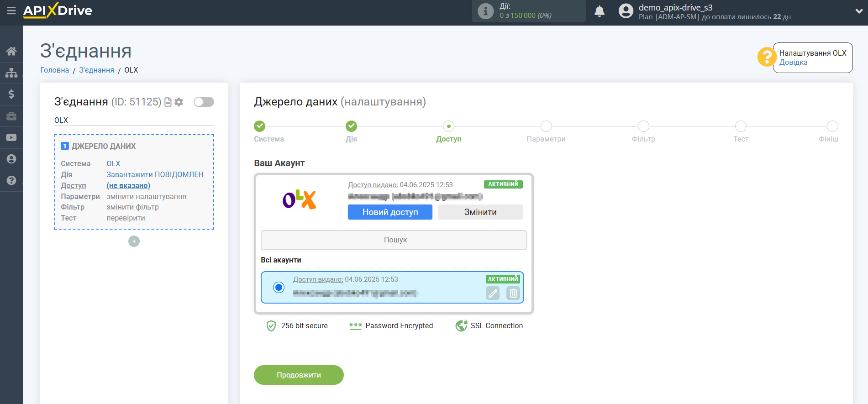
Task: Select the account radio button
Action: [x=279, y=287]
